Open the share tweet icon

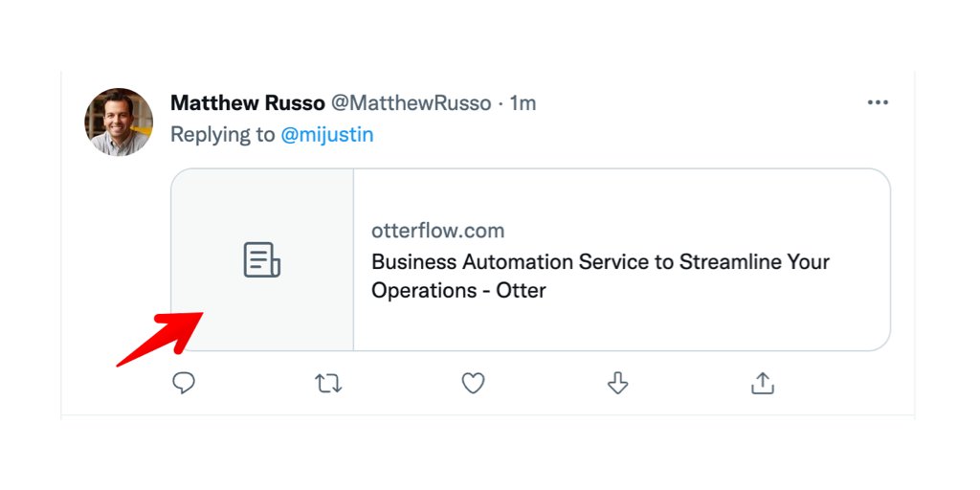(762, 384)
